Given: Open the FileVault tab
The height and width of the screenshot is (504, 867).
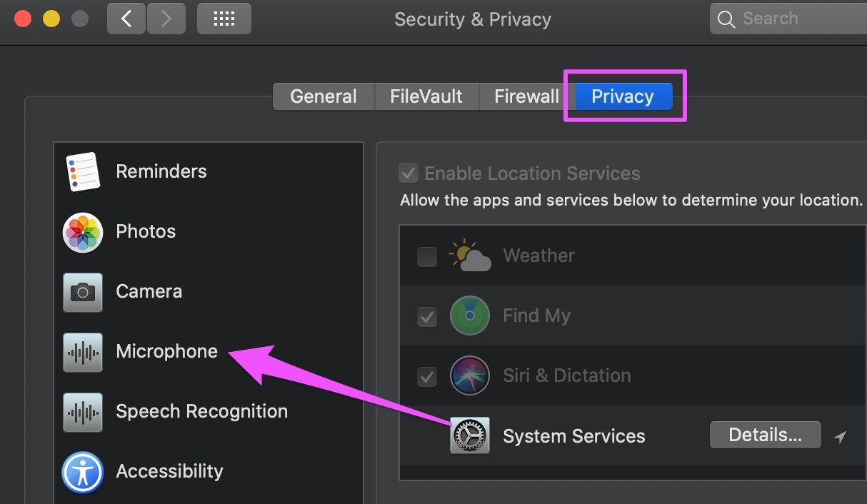Looking at the screenshot, I should [426, 96].
